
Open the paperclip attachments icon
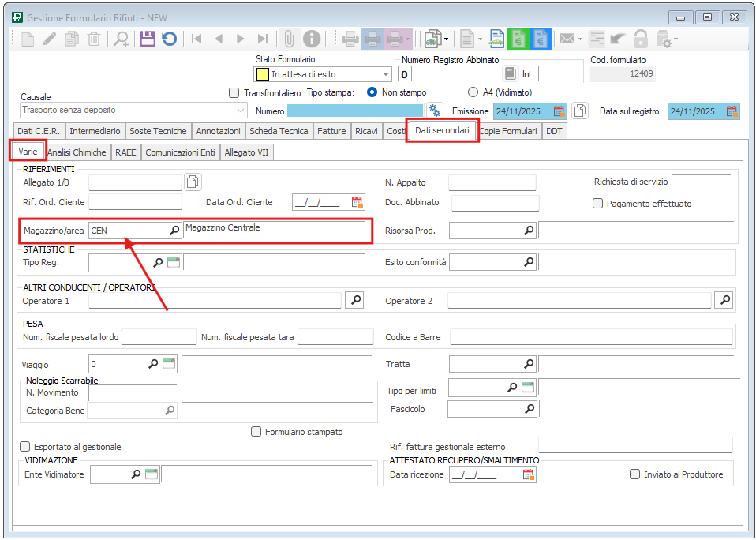tap(289, 39)
